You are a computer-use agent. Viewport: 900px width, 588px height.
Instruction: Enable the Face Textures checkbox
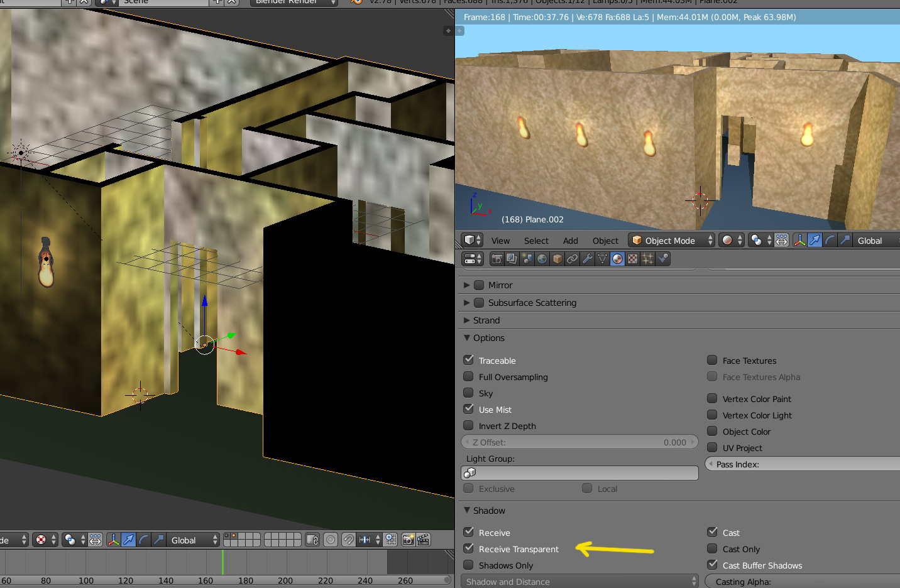tap(712, 360)
